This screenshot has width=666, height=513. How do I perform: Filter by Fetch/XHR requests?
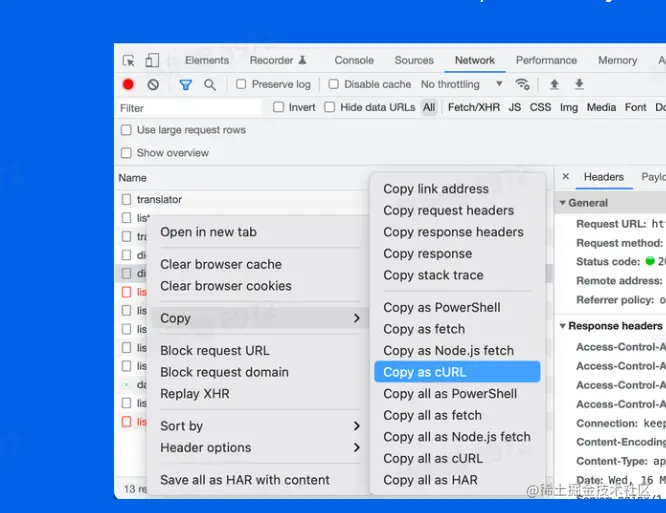point(474,107)
